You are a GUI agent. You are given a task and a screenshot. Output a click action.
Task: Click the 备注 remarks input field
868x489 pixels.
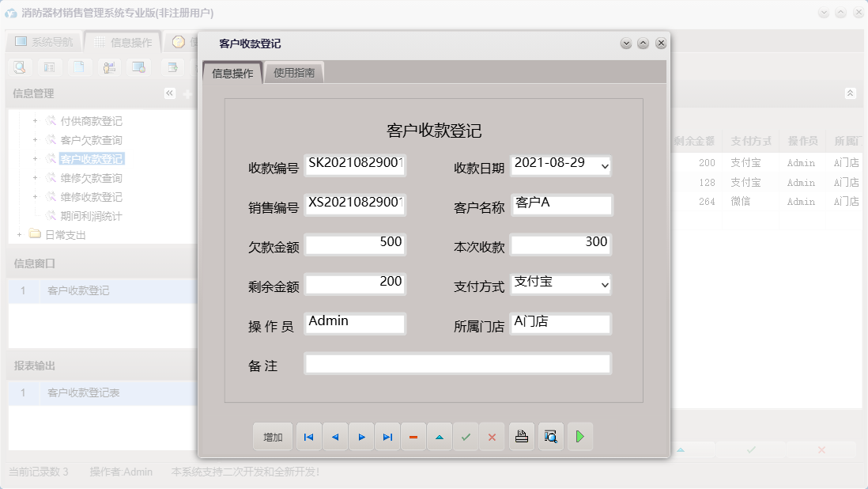457,363
